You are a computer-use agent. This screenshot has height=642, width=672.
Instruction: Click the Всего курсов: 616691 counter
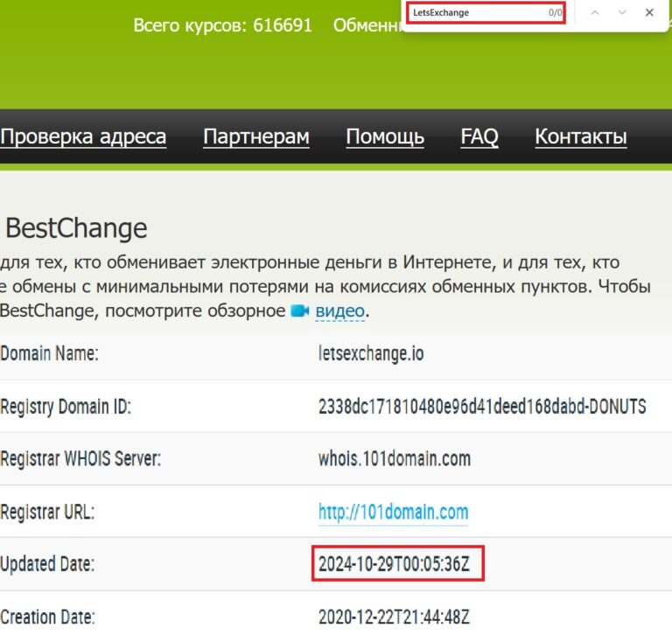222,25
